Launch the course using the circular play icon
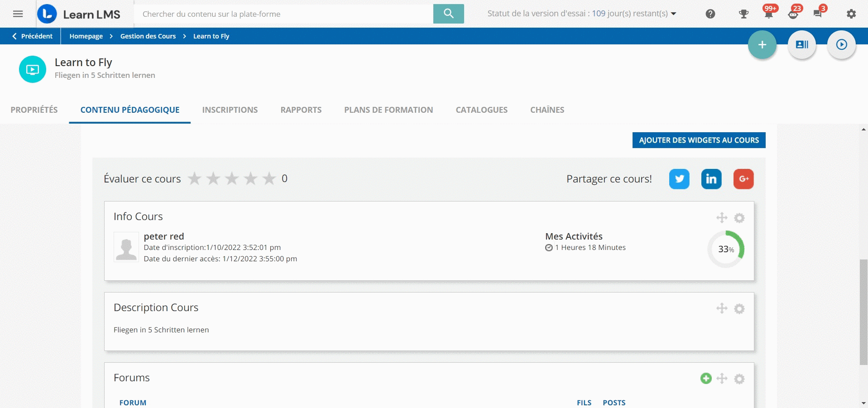The width and height of the screenshot is (868, 408). [x=841, y=44]
